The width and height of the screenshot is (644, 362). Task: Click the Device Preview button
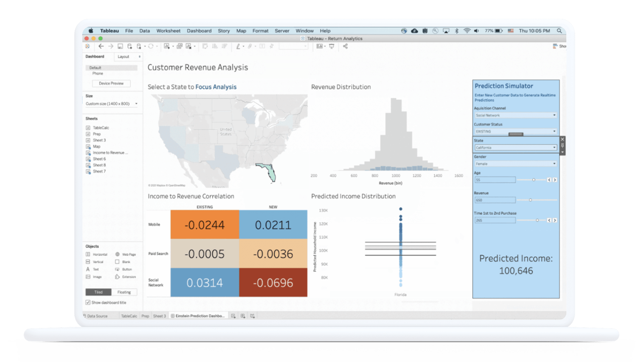pyautogui.click(x=111, y=83)
